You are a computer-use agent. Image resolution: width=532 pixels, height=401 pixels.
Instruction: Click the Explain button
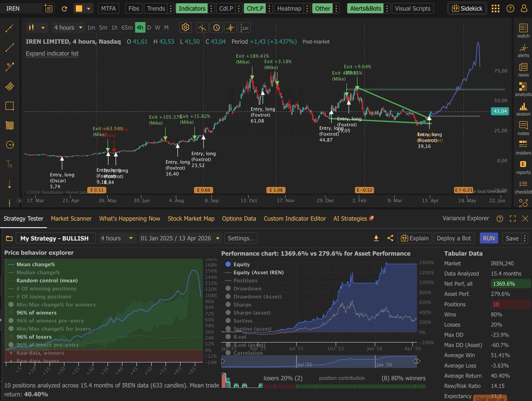tap(415, 238)
